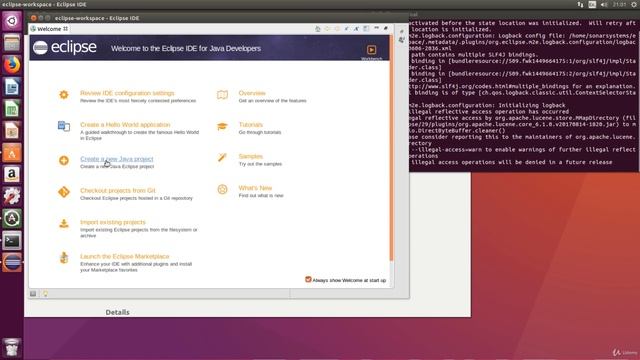
Task: Open the Trash in the launcher
Action: point(12,347)
